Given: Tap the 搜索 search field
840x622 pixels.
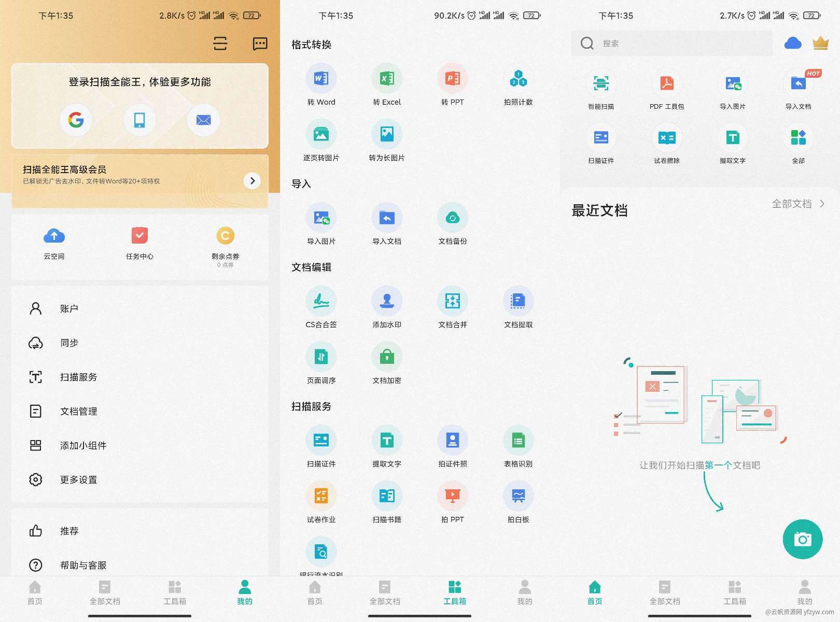Looking at the screenshot, I should [672, 43].
